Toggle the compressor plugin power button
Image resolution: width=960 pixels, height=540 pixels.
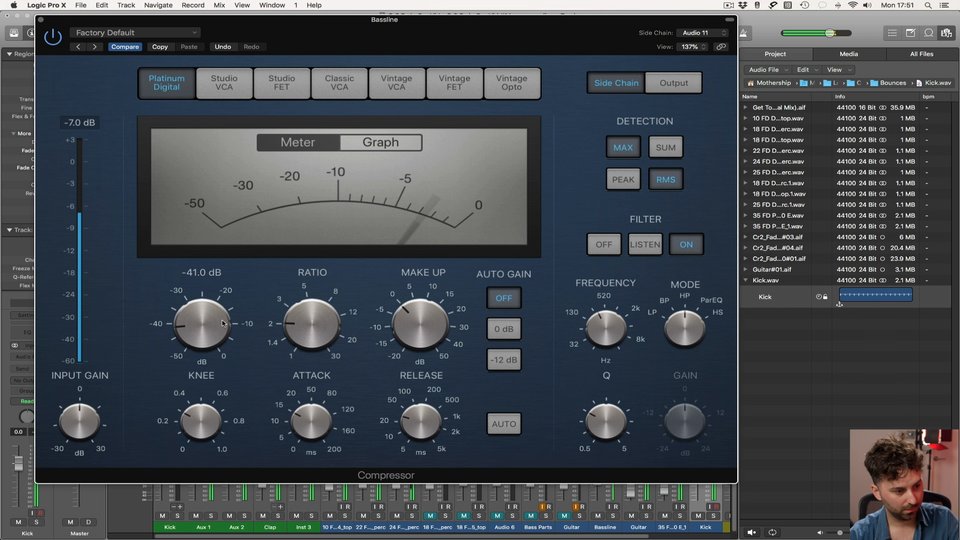(x=53, y=37)
